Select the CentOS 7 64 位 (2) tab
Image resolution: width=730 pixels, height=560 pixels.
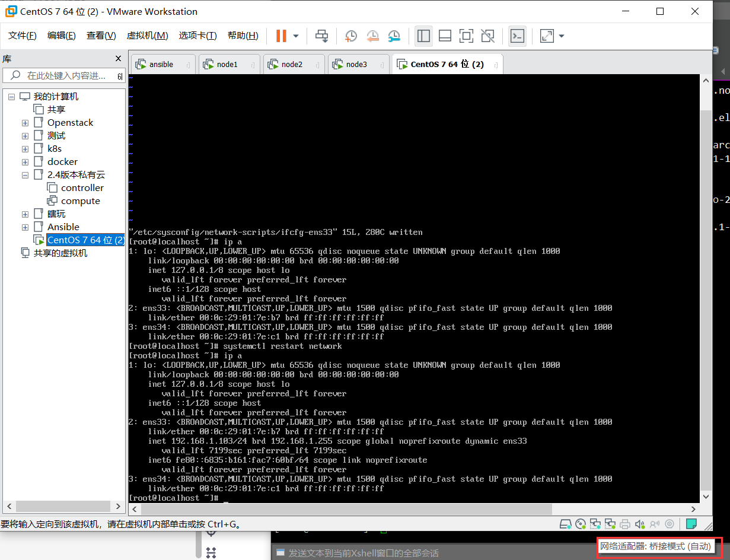447,64
